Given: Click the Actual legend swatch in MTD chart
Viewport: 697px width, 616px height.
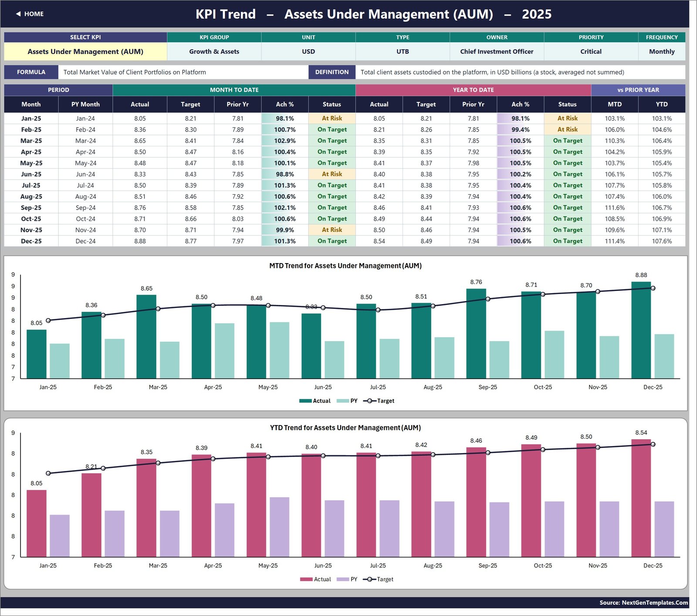Looking at the screenshot, I should coord(305,401).
